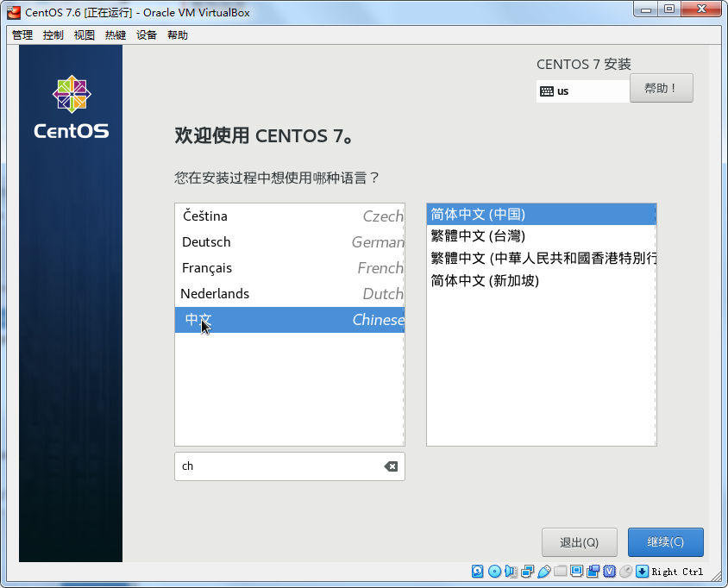
Task: Maximize the VirtualBox window
Action: click(669, 9)
